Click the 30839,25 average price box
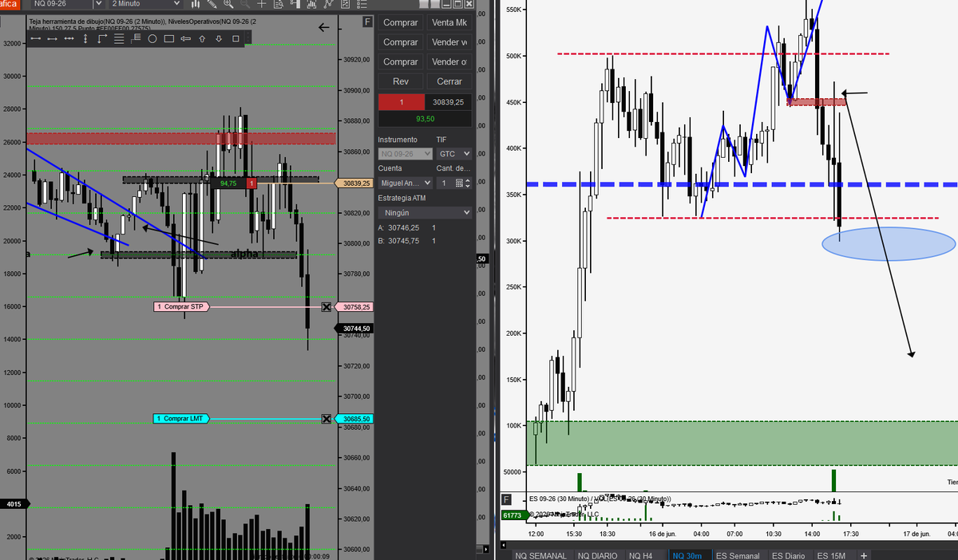The height and width of the screenshot is (560, 958). (x=449, y=102)
